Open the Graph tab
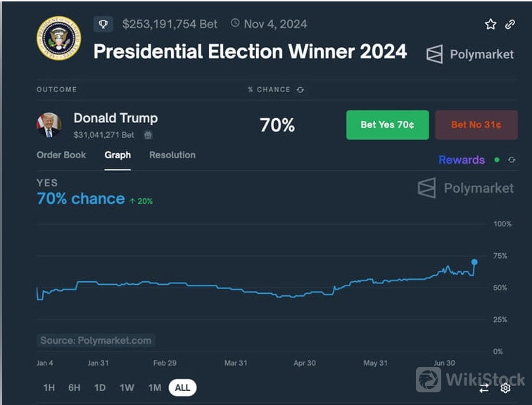This screenshot has height=405, width=532. (118, 155)
